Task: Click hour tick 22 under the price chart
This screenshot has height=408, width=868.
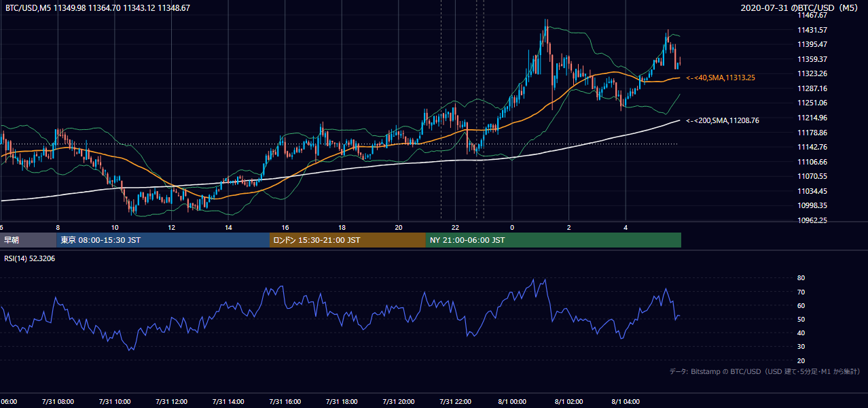Action: pyautogui.click(x=455, y=227)
